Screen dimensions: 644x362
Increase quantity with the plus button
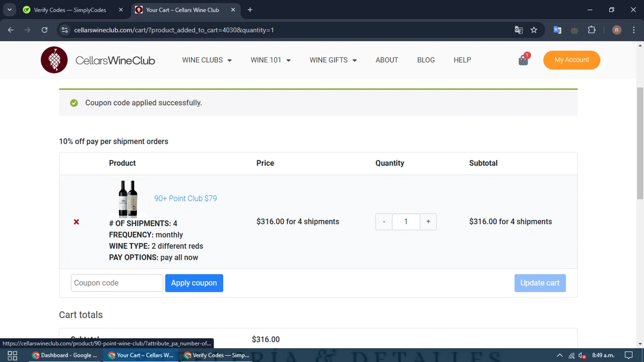pos(428,222)
